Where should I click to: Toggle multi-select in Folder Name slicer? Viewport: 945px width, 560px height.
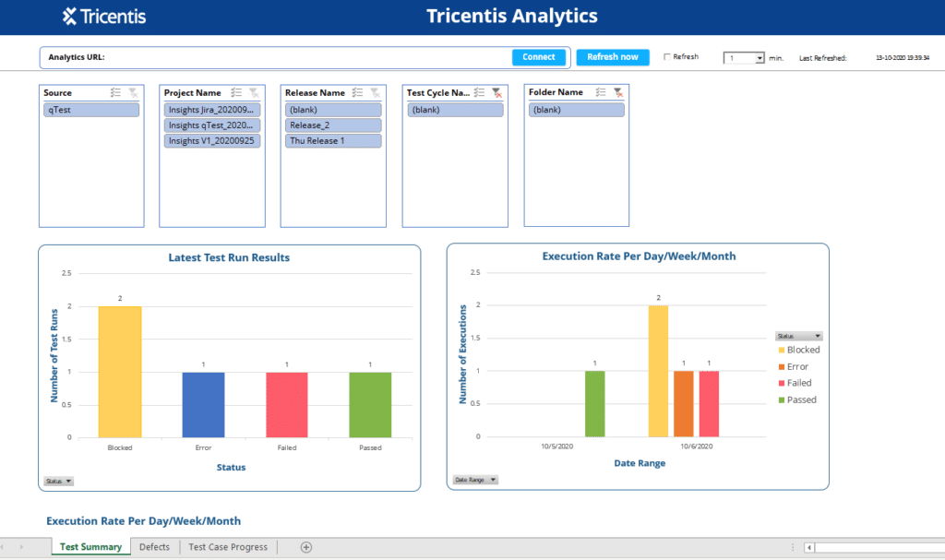pos(601,91)
